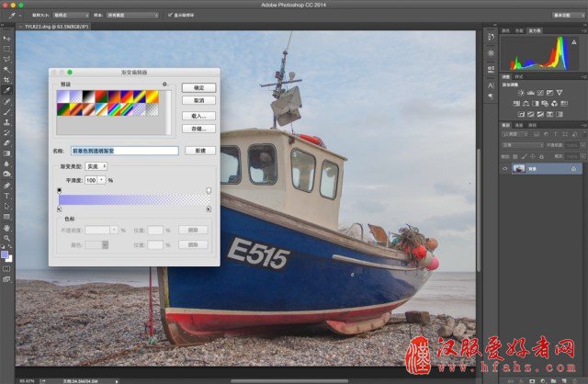Open the sample size dropdown in options bar

pos(65,16)
